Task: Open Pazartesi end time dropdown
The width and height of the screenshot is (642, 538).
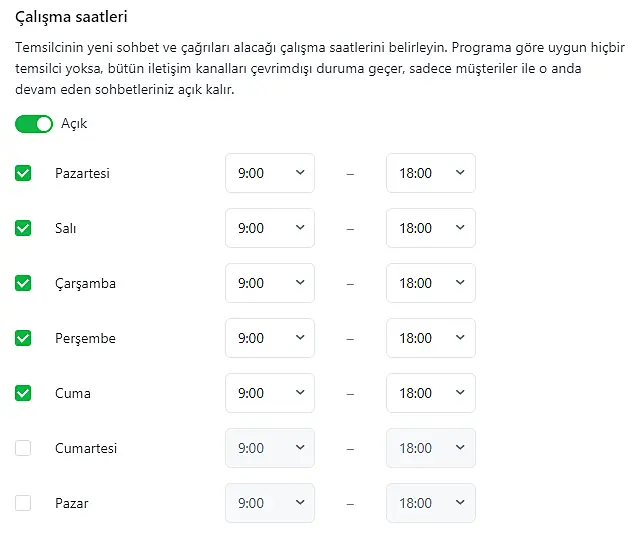Action: click(431, 173)
